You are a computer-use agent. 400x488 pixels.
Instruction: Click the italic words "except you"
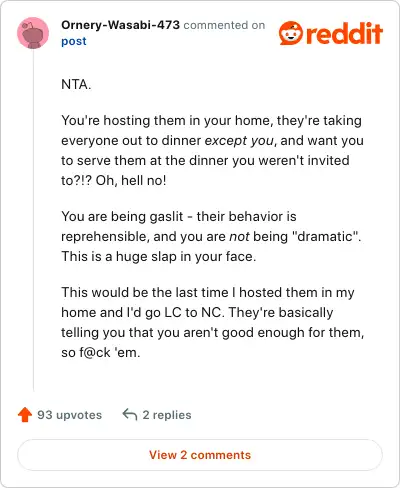[239, 141]
